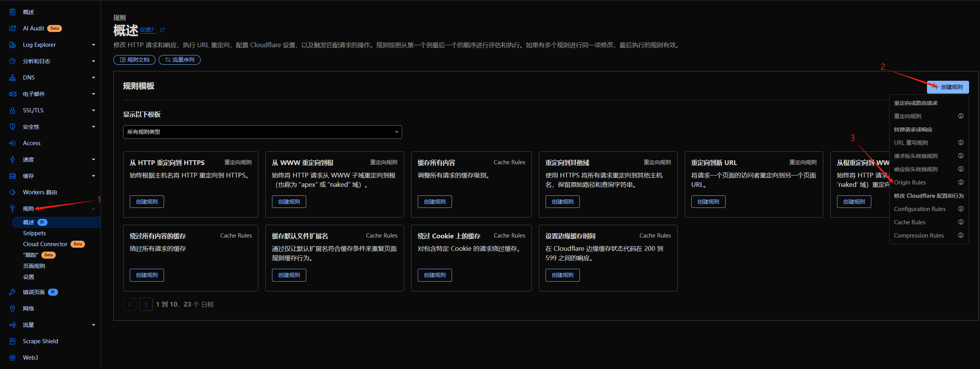Open the 规则文档 documentation button
The image size is (980, 369).
pos(134,60)
